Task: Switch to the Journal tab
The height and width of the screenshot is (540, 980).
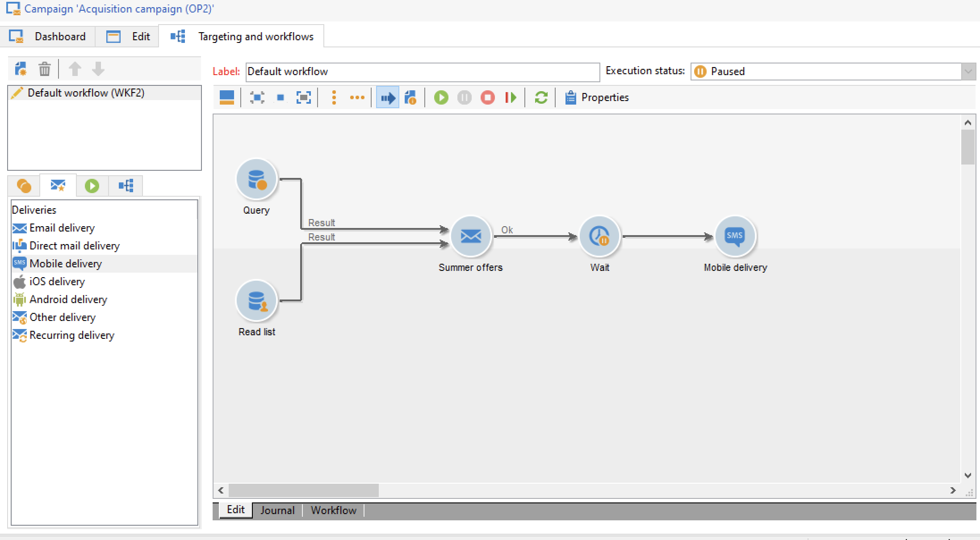Action: [x=277, y=510]
